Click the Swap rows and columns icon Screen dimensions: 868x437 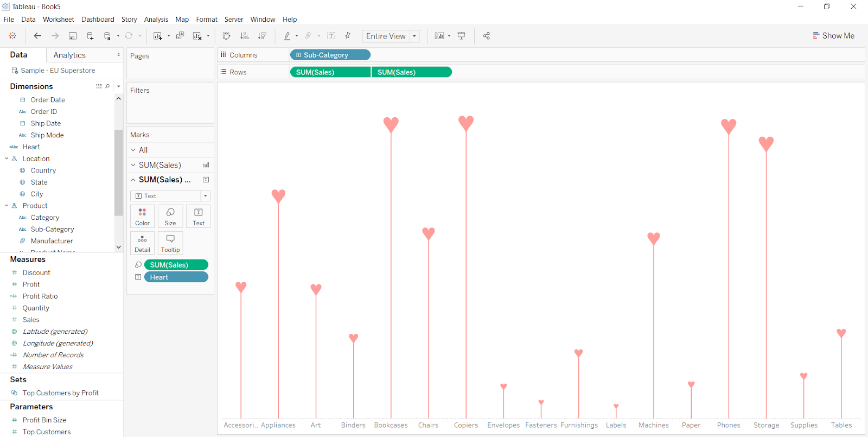click(x=226, y=36)
